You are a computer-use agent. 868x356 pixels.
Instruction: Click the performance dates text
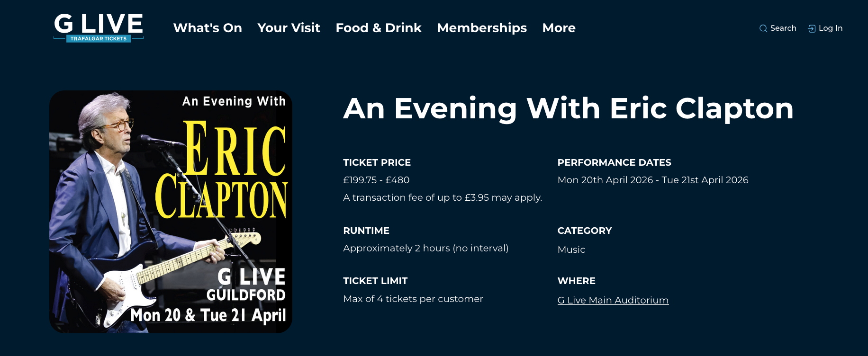(x=652, y=180)
